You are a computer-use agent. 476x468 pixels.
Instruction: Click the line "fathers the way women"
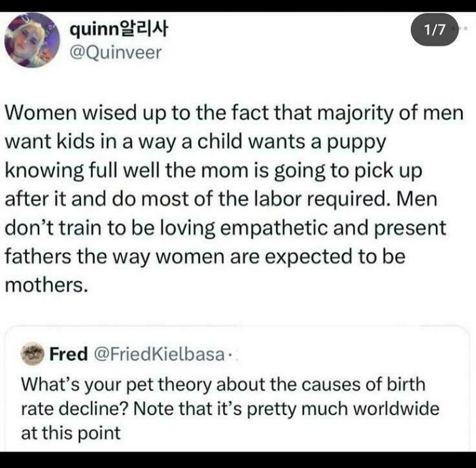click(205, 257)
